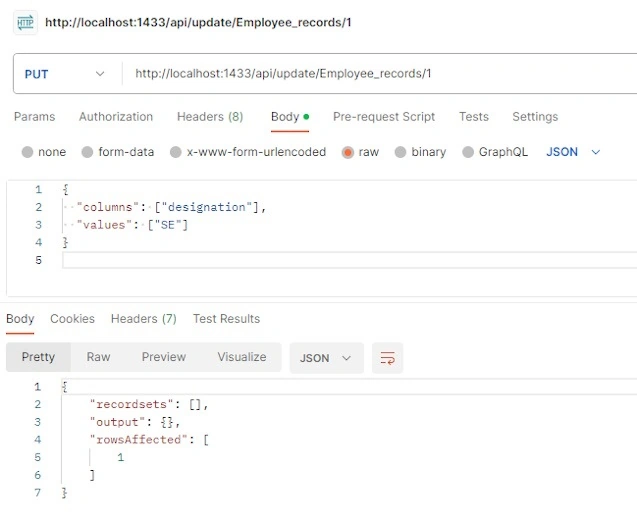The width and height of the screenshot is (637, 520).
Task: Select the none body radio button
Action: (27, 152)
